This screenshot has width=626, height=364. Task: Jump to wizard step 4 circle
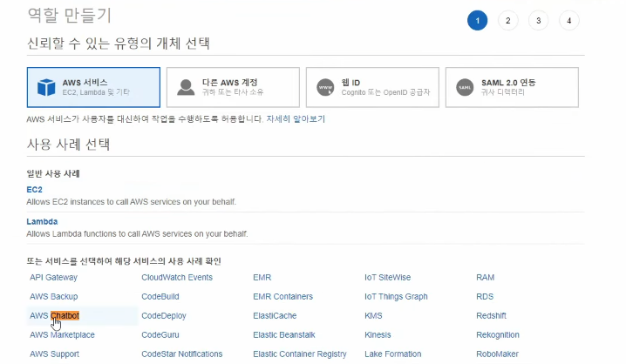click(569, 20)
